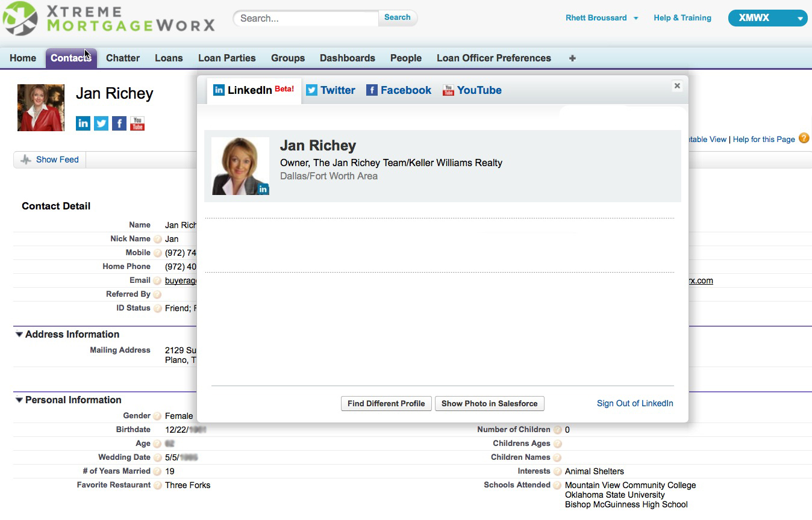Click into the Search input field
812x520 pixels.
306,18
